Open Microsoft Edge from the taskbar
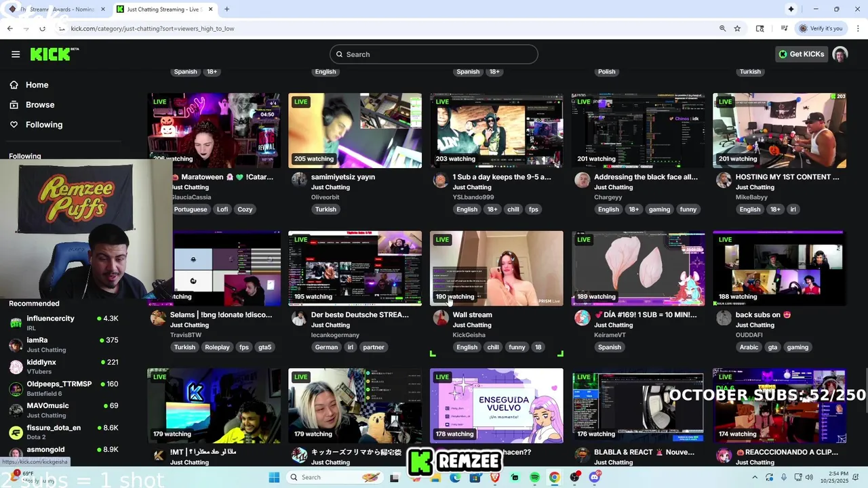The height and width of the screenshot is (488, 868). 455,477
